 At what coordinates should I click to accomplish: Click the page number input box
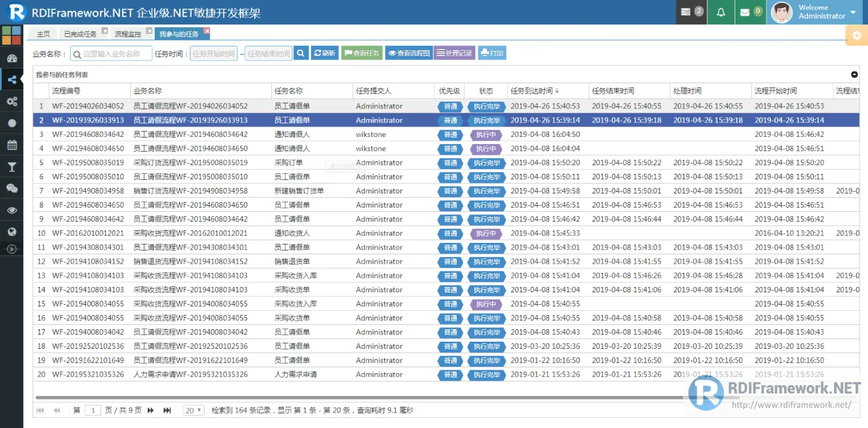click(x=93, y=410)
